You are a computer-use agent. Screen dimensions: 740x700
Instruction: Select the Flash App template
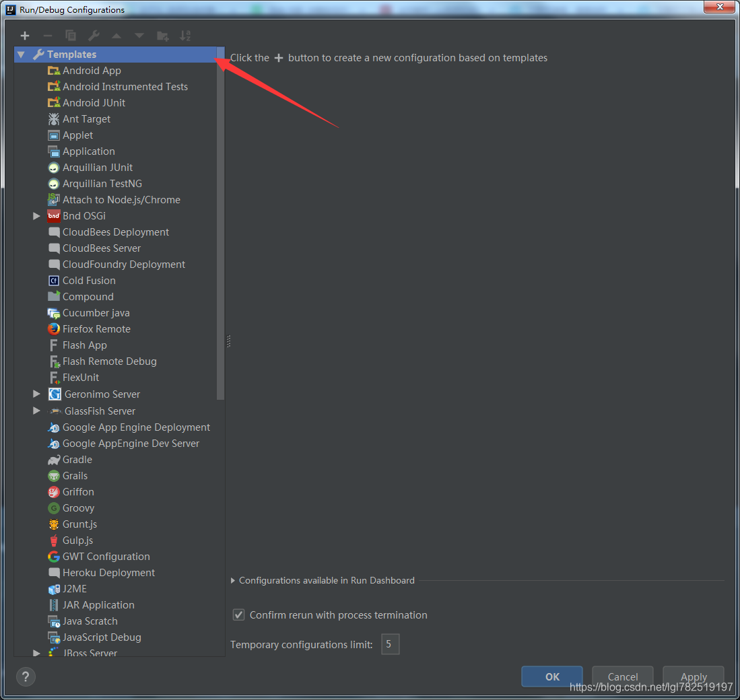coord(84,346)
